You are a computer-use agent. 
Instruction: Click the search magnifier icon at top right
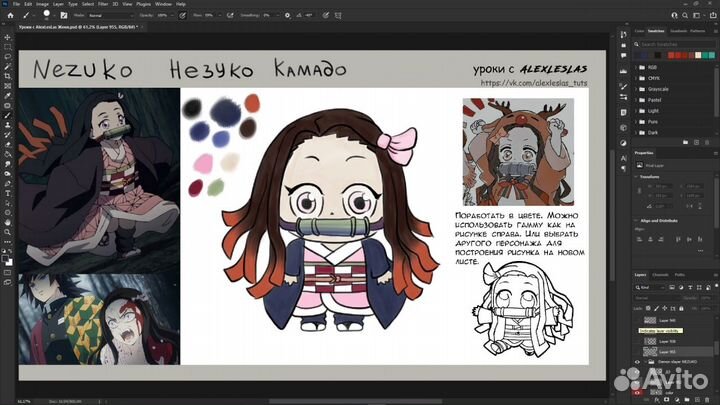pyautogui.click(x=685, y=15)
